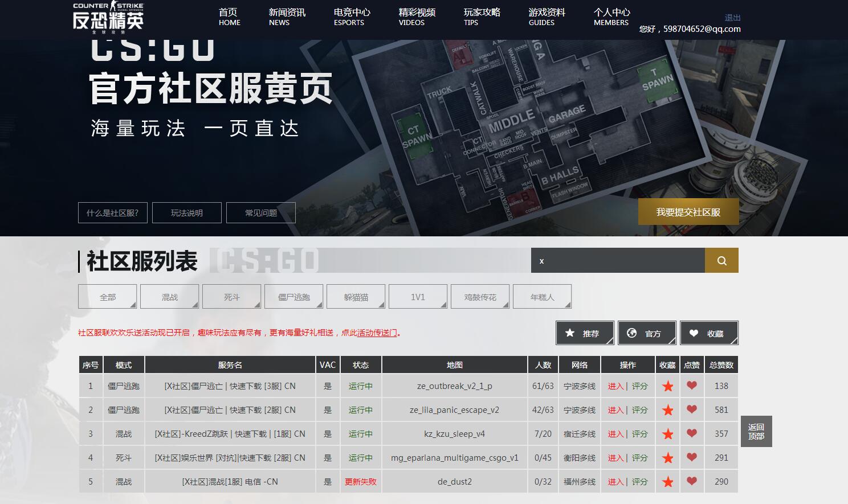Toggle the like heart for mg_eparlana_multigame_csgo_v1
The height and width of the screenshot is (504, 848).
(692, 457)
